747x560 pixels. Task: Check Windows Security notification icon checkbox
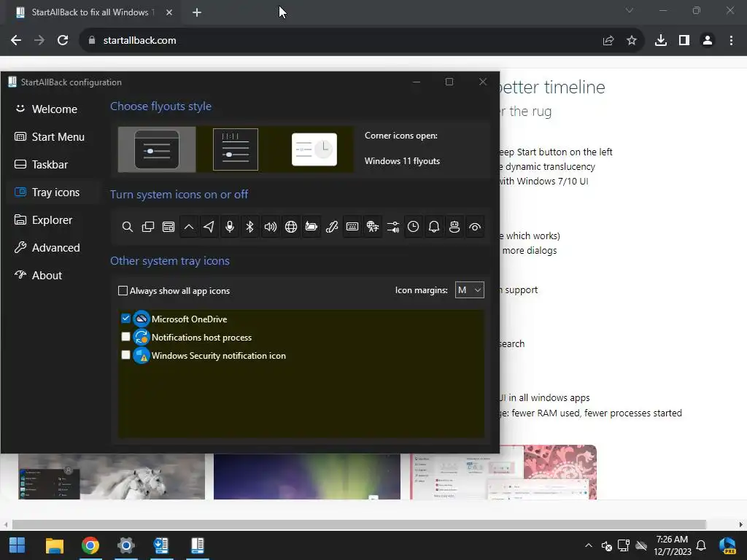point(125,355)
